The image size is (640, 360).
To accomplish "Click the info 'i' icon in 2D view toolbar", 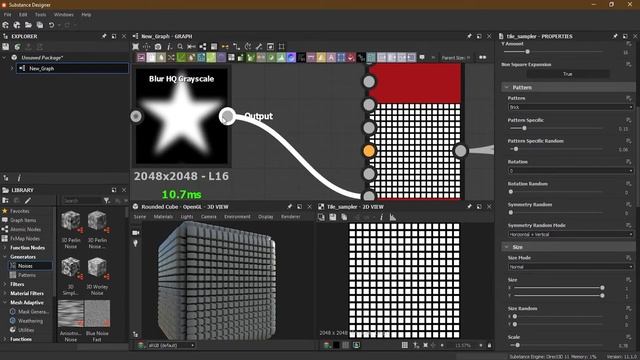I will click(x=381, y=217).
